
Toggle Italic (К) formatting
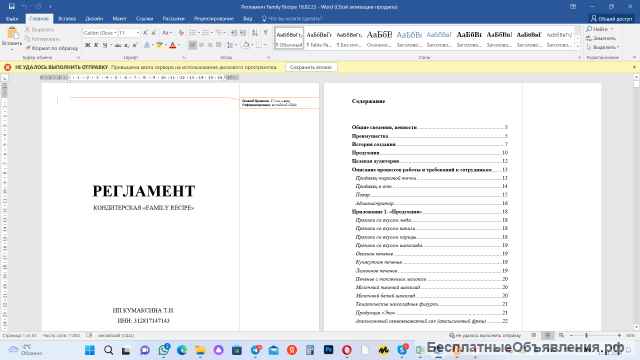point(96,45)
